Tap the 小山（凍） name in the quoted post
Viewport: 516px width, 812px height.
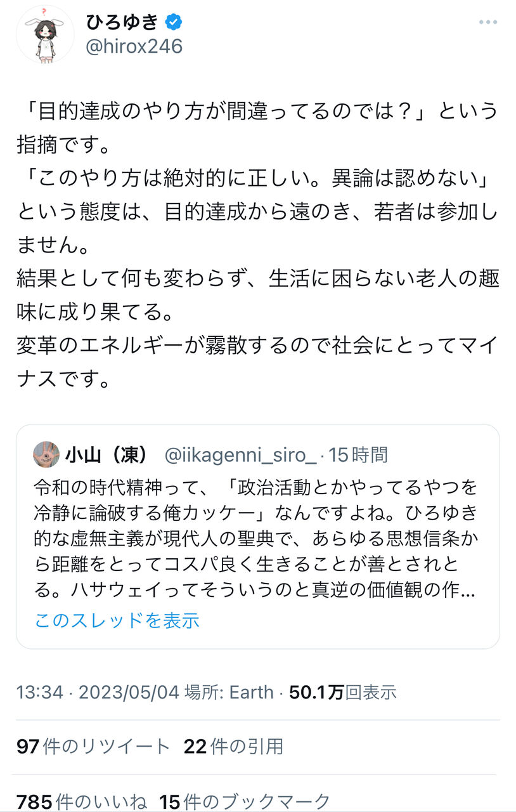(x=106, y=455)
